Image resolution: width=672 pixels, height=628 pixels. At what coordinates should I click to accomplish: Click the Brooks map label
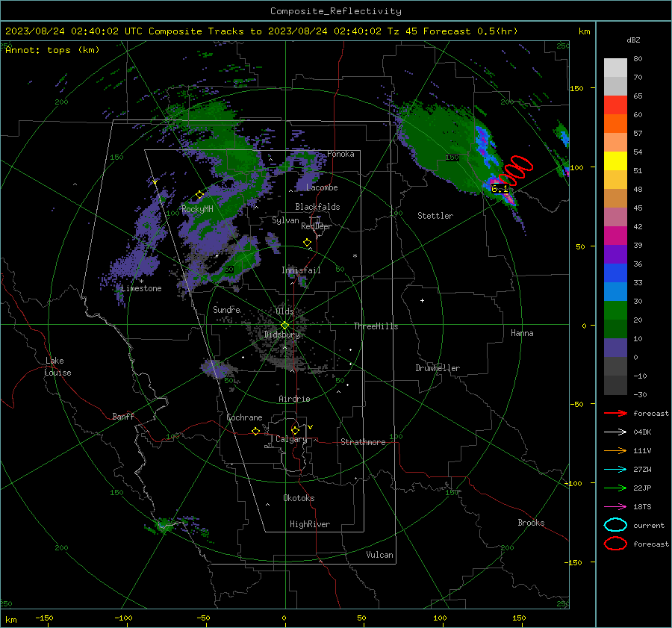531,523
